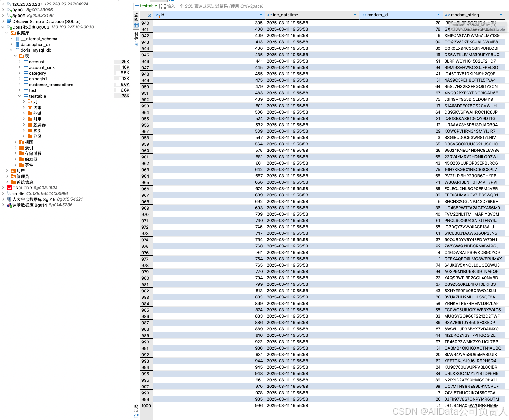
Task: Select the 120.233.26.237 connection
Action: [x=27, y=4]
